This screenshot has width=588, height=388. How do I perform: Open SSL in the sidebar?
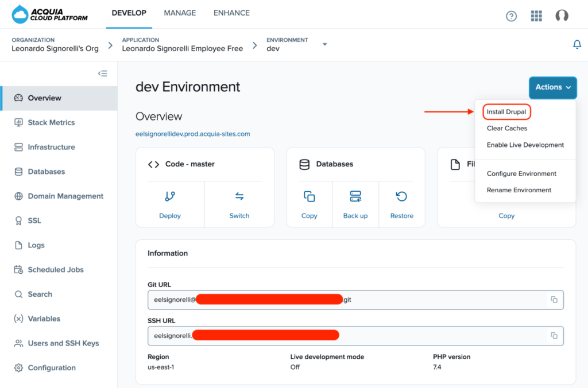[59, 220]
